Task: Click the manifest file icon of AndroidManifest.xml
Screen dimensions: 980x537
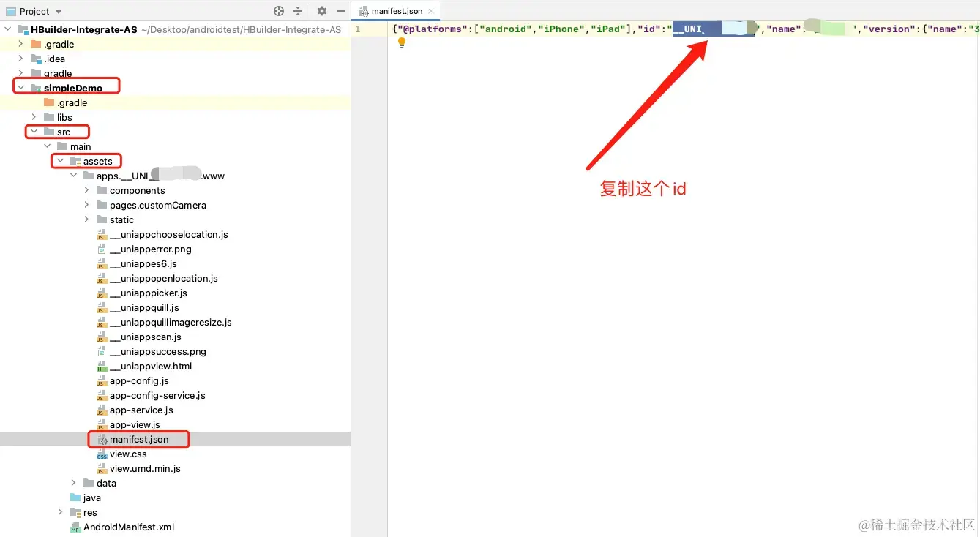Action: point(75,527)
